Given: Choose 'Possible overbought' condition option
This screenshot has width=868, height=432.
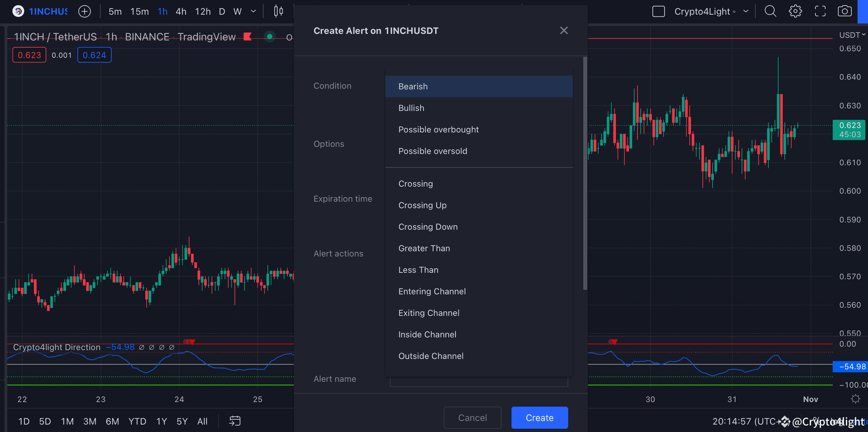Looking at the screenshot, I should (438, 130).
